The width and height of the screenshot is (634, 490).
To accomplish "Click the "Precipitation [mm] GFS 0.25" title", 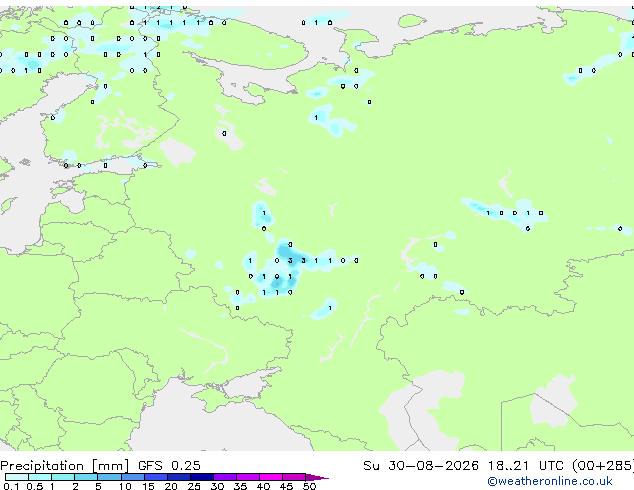I will pos(100,466).
